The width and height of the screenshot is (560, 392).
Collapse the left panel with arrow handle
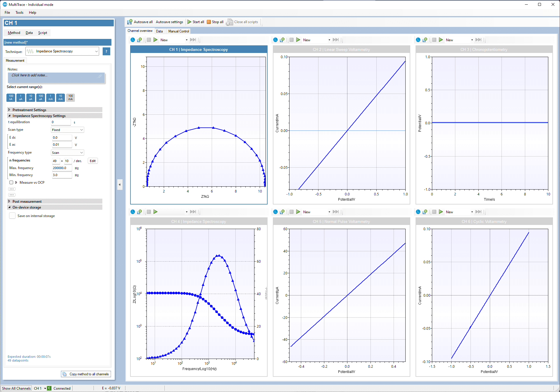click(x=120, y=185)
